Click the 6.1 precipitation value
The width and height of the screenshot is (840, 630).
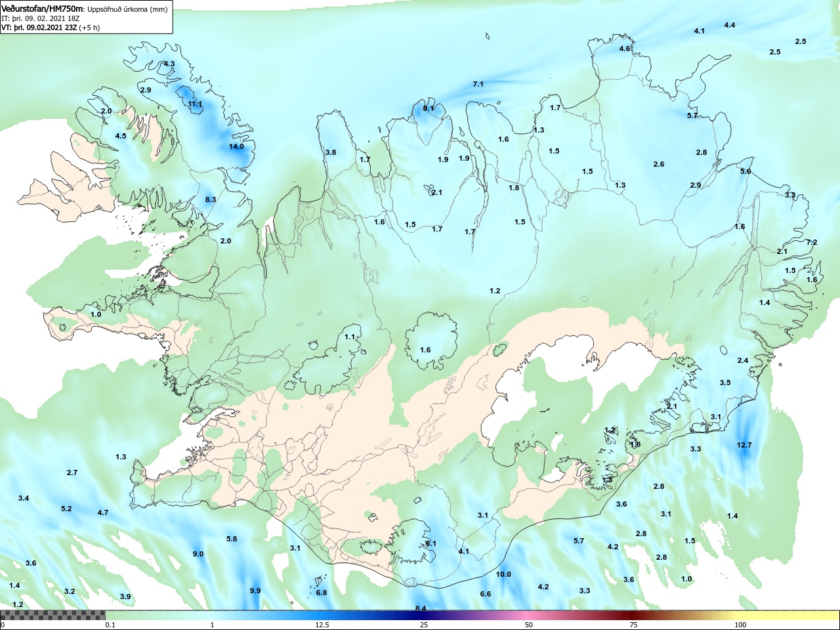click(x=431, y=543)
